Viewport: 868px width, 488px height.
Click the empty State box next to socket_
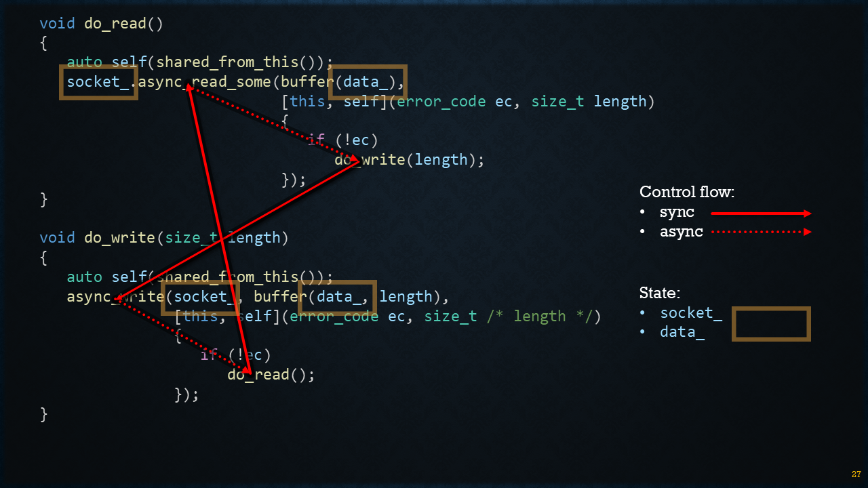click(771, 324)
